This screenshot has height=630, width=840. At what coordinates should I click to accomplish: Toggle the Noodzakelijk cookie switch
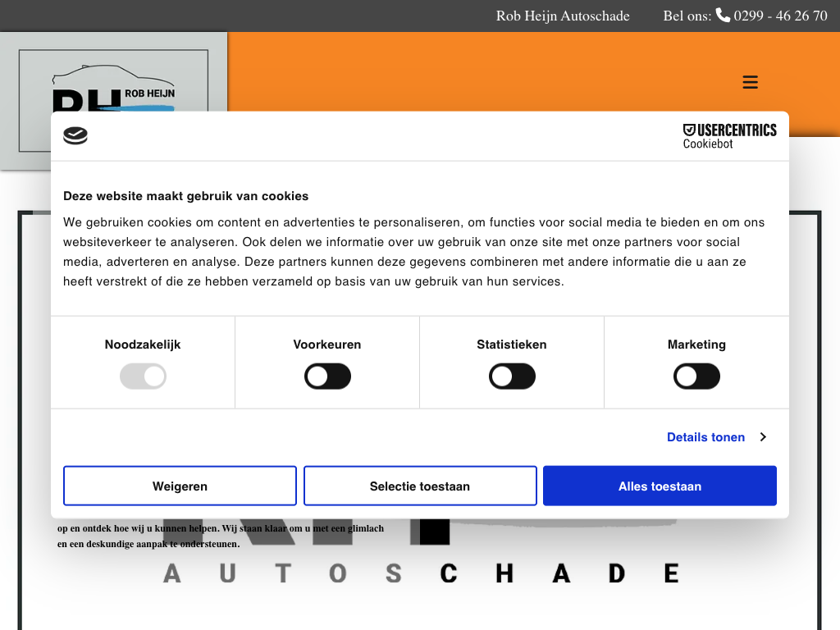143,377
